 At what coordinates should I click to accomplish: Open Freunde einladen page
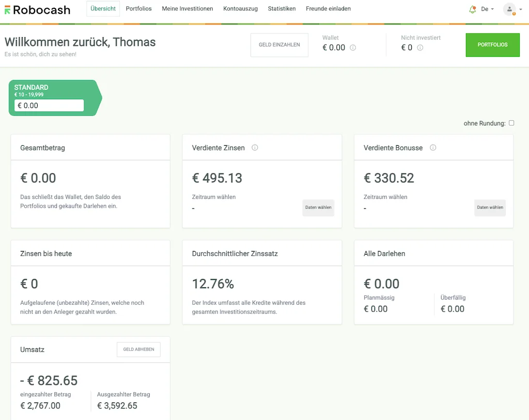coord(328,9)
